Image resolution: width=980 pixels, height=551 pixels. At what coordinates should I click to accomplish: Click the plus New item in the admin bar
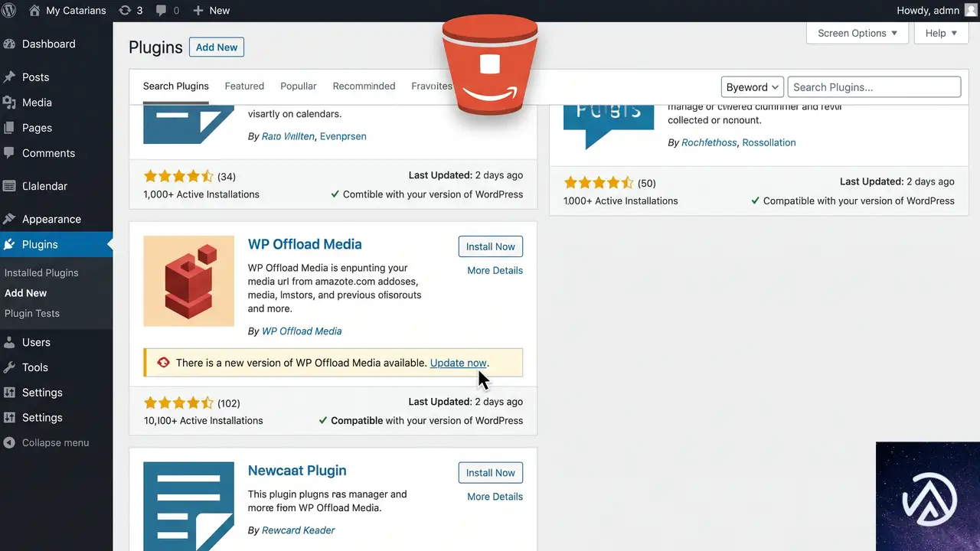211,11
